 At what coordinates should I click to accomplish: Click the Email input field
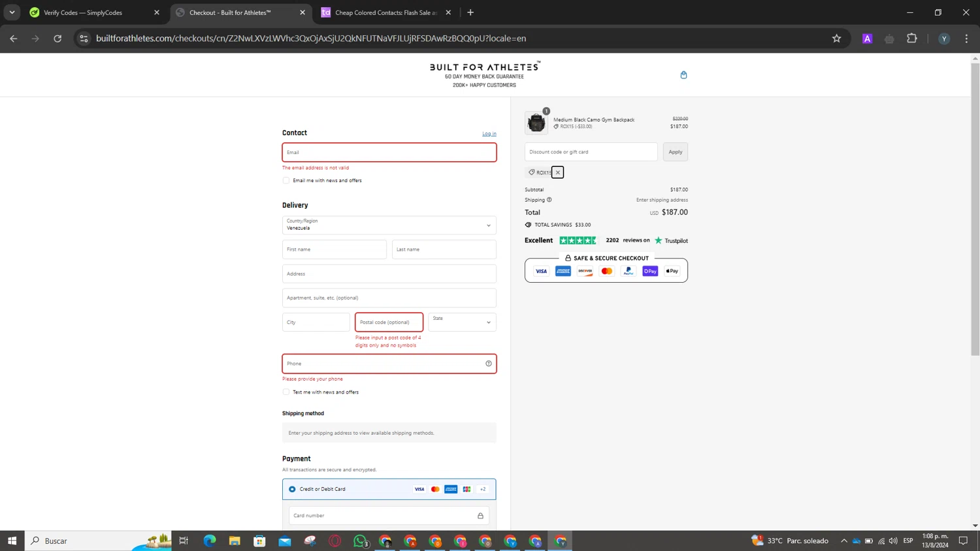click(x=389, y=152)
